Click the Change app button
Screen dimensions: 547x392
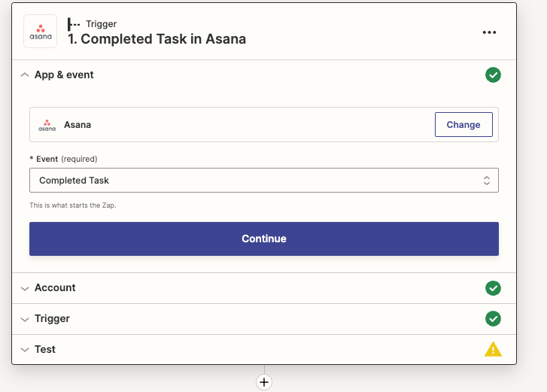coord(463,124)
